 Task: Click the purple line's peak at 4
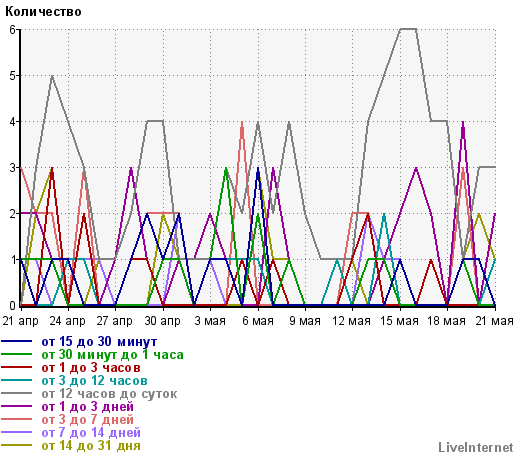tap(463, 123)
